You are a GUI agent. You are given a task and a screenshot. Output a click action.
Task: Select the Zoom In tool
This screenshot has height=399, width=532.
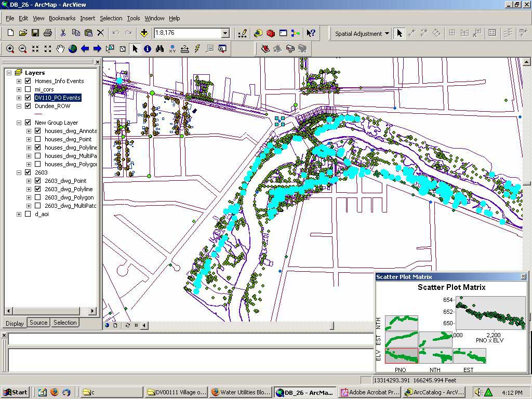pos(10,49)
